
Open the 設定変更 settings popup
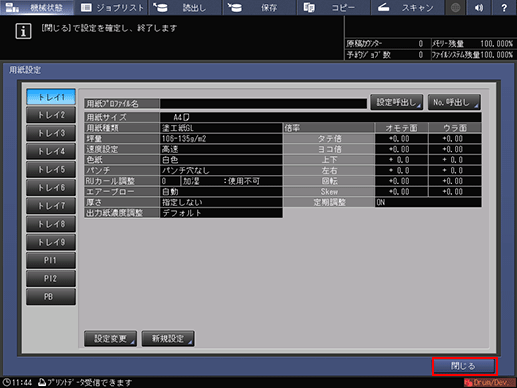(110, 339)
